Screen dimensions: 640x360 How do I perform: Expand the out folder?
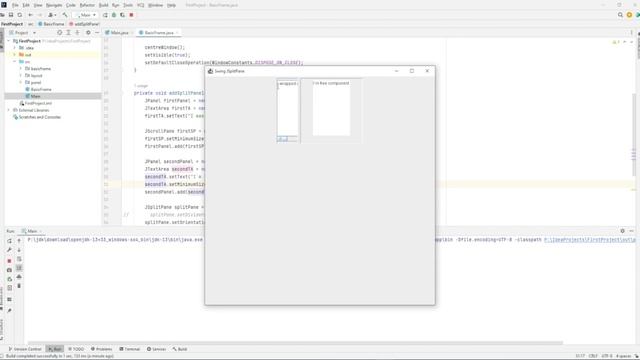coord(15,55)
